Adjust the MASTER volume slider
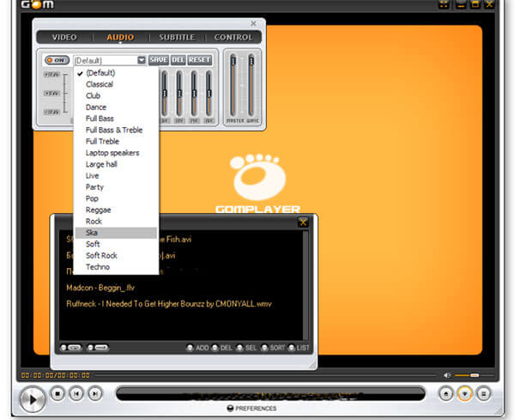 [233, 85]
